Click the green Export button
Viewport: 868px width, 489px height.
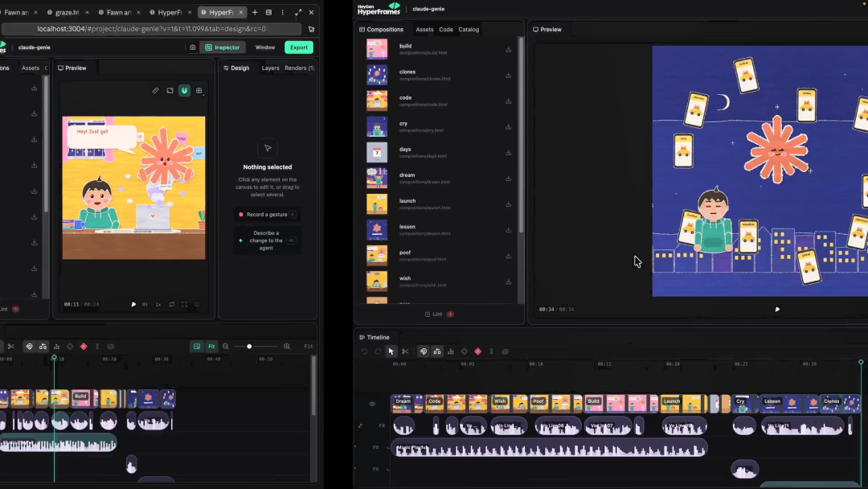tap(299, 47)
